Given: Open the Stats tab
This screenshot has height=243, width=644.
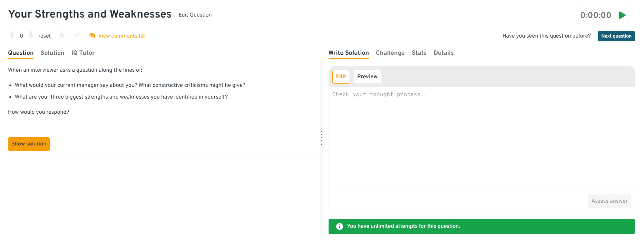Looking at the screenshot, I should click(419, 53).
